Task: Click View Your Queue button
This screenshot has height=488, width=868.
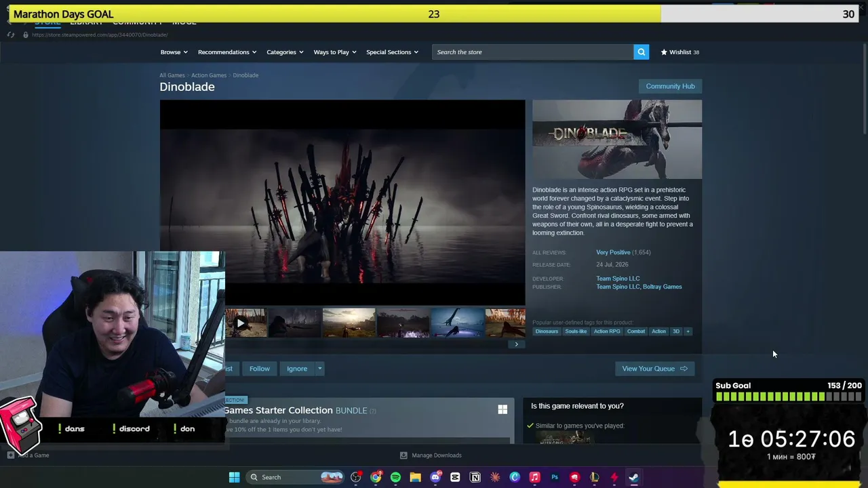Action: point(654,369)
